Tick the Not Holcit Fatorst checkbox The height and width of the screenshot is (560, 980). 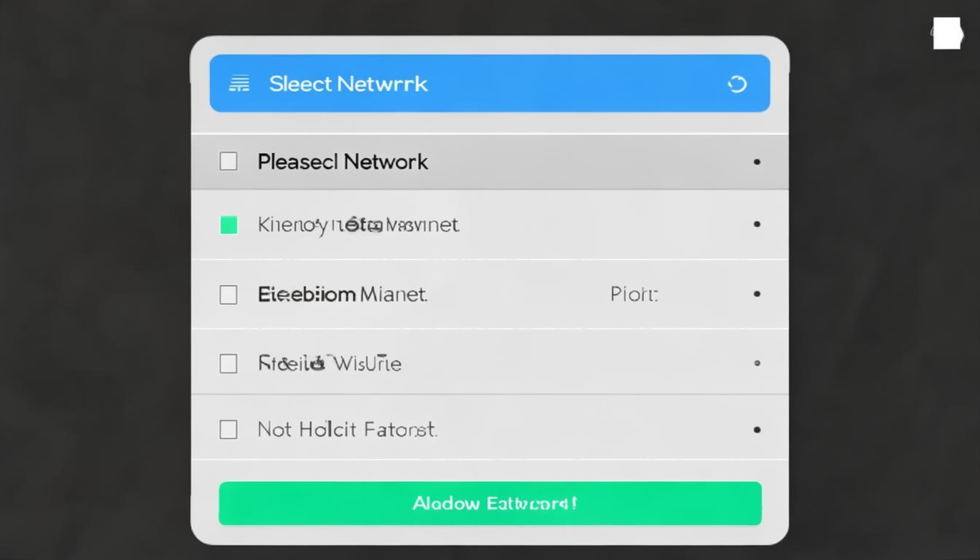[x=229, y=429]
